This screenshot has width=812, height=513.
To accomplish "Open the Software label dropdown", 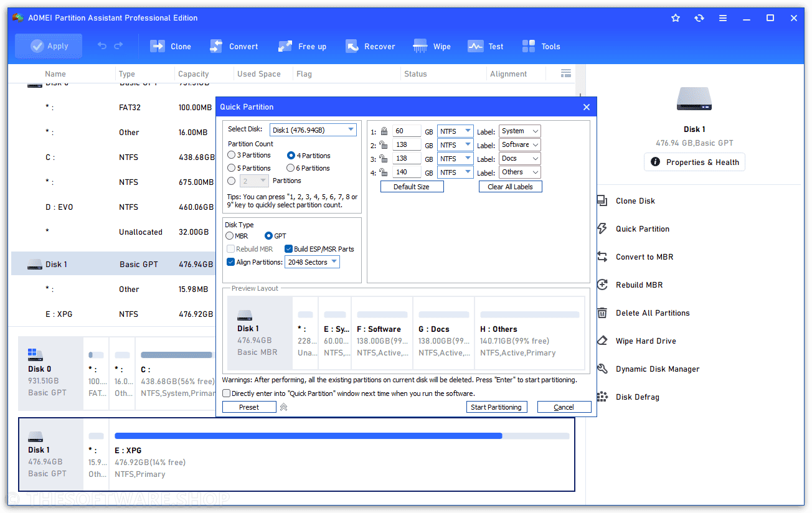I will click(519, 144).
